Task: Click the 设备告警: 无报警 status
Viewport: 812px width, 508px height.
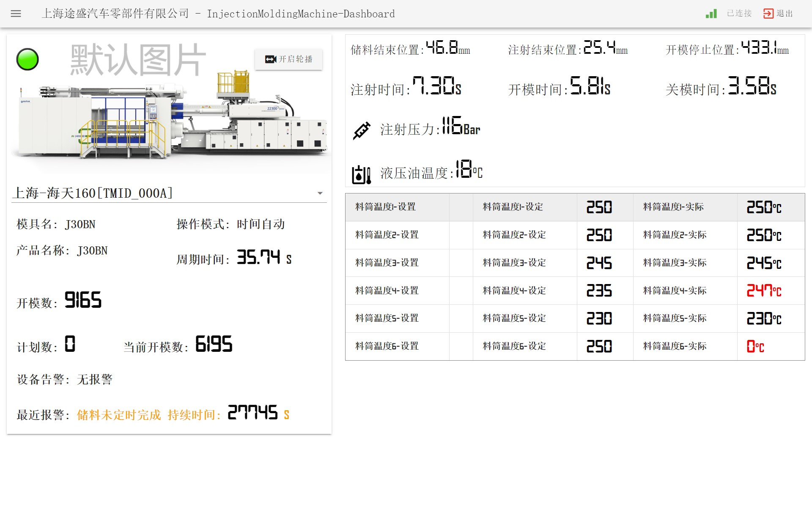Action: pyautogui.click(x=65, y=379)
